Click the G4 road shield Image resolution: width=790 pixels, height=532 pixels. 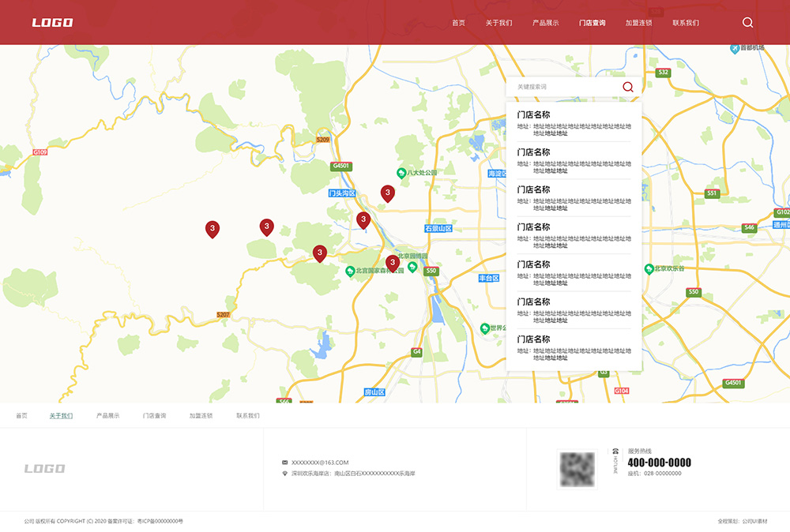click(x=416, y=352)
